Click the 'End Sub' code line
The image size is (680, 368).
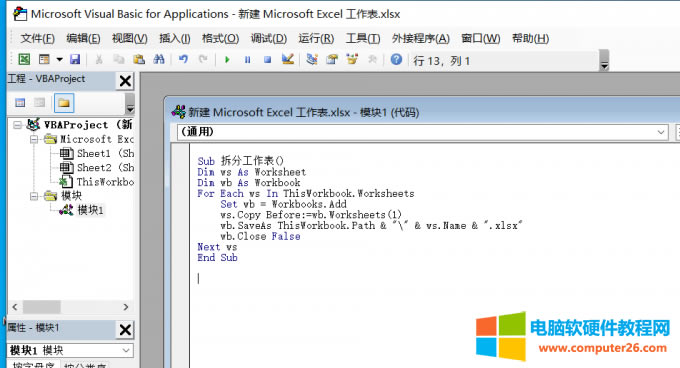pyautogui.click(x=217, y=258)
